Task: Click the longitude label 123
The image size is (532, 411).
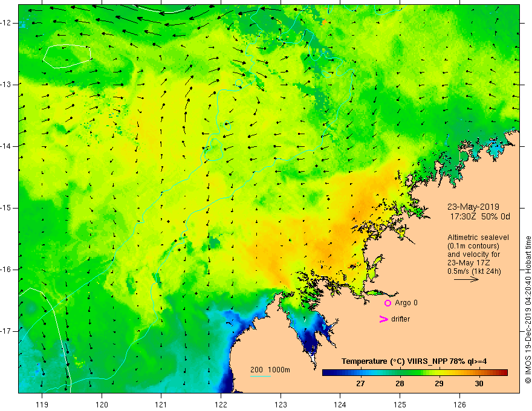Action: [x=281, y=404]
